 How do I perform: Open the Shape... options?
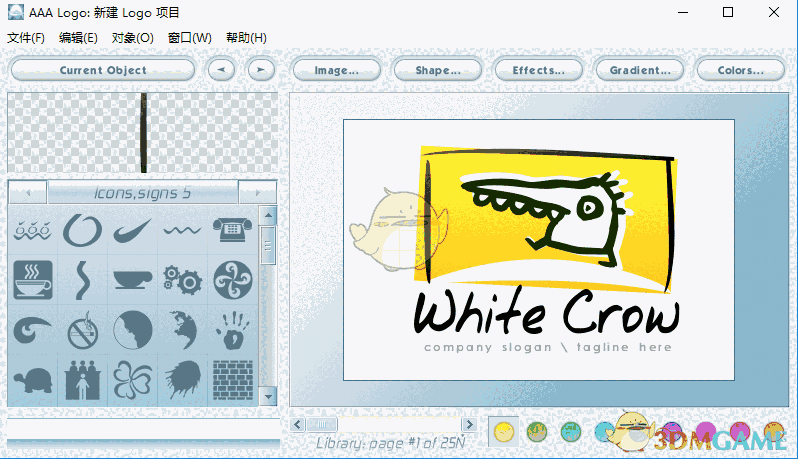[438, 70]
